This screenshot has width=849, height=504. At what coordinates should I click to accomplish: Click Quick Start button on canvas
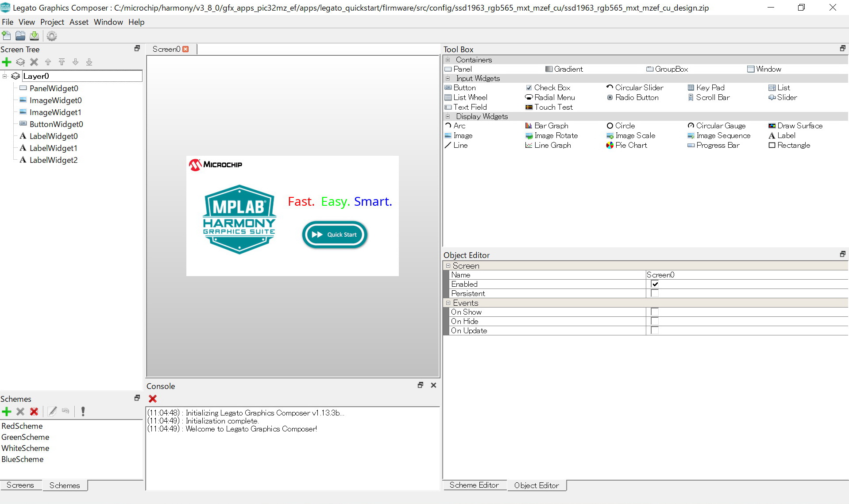(x=335, y=235)
